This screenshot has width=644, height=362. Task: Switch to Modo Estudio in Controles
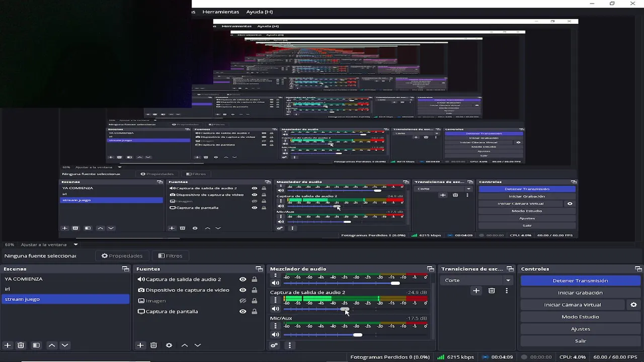click(x=580, y=317)
